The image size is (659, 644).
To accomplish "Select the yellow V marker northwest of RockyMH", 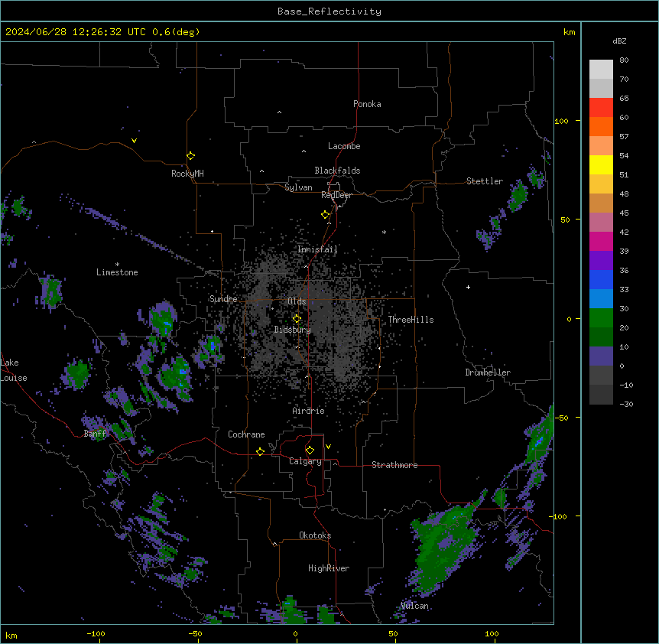I will pyautogui.click(x=134, y=141).
